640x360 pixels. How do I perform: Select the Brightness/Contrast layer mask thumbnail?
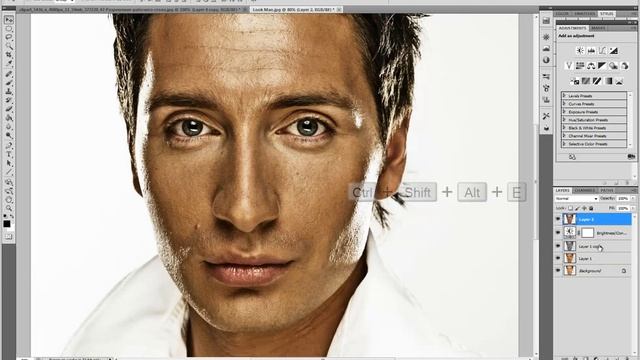click(587, 233)
